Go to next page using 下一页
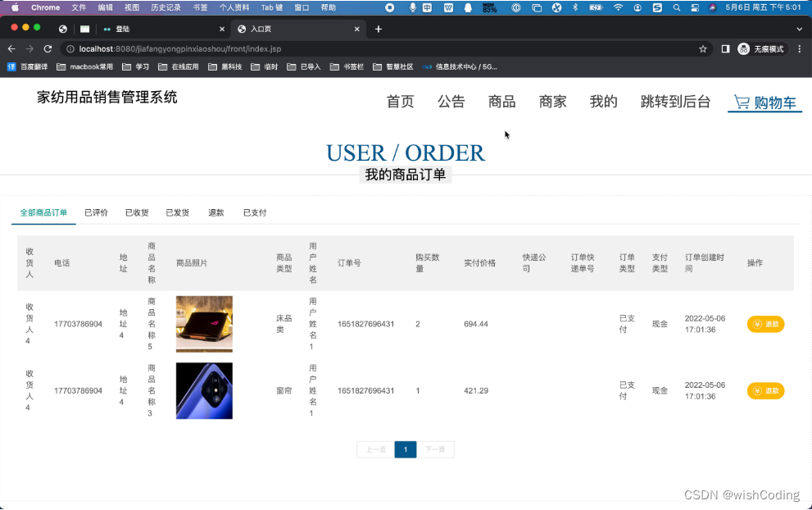The height and width of the screenshot is (510, 812). tap(436, 449)
